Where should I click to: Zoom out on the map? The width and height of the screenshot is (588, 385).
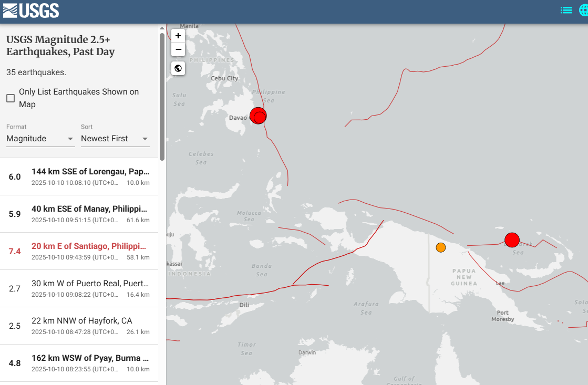coord(178,49)
